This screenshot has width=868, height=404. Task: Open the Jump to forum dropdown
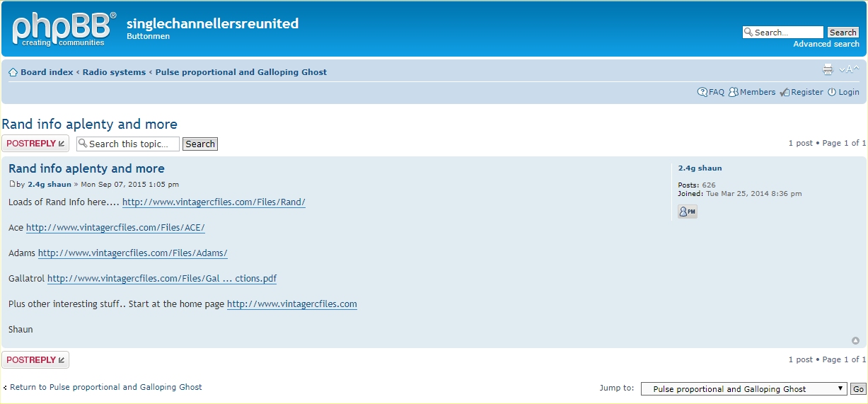(743, 388)
